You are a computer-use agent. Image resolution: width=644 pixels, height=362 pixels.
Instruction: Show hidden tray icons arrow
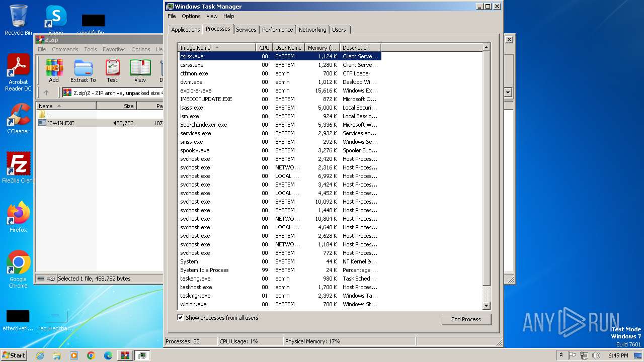coord(561,355)
